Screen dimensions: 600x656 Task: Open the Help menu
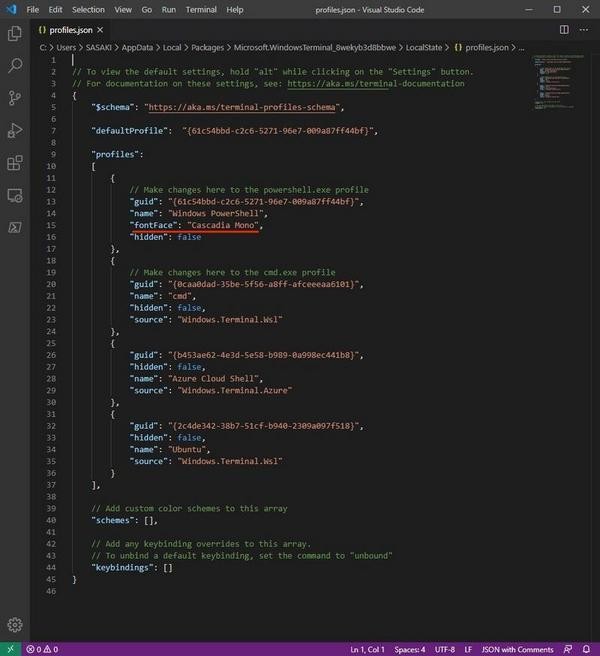point(235,10)
